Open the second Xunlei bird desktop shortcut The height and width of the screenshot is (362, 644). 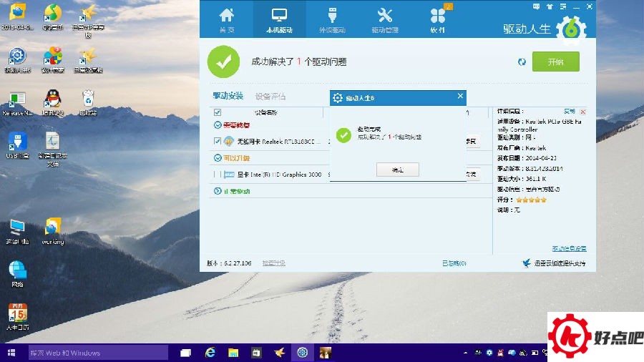tap(88, 55)
